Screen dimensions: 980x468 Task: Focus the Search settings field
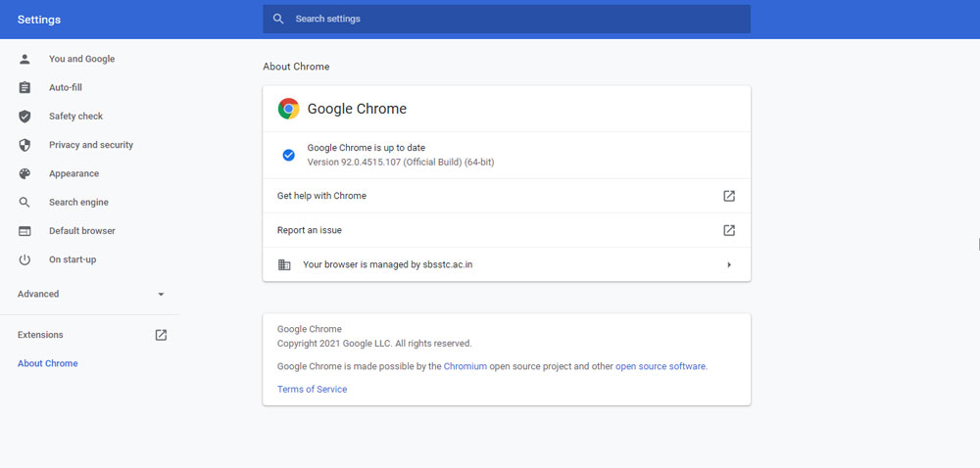tap(507, 19)
